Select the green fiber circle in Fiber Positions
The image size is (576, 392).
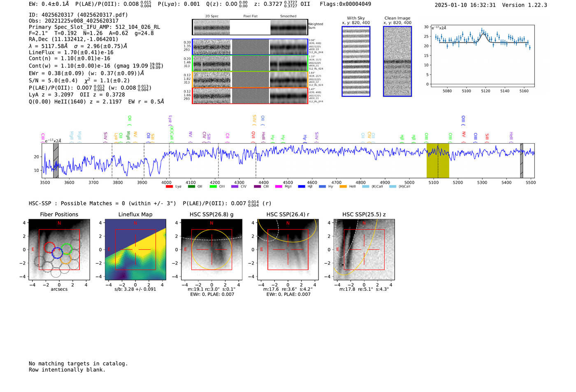[x=67, y=249]
